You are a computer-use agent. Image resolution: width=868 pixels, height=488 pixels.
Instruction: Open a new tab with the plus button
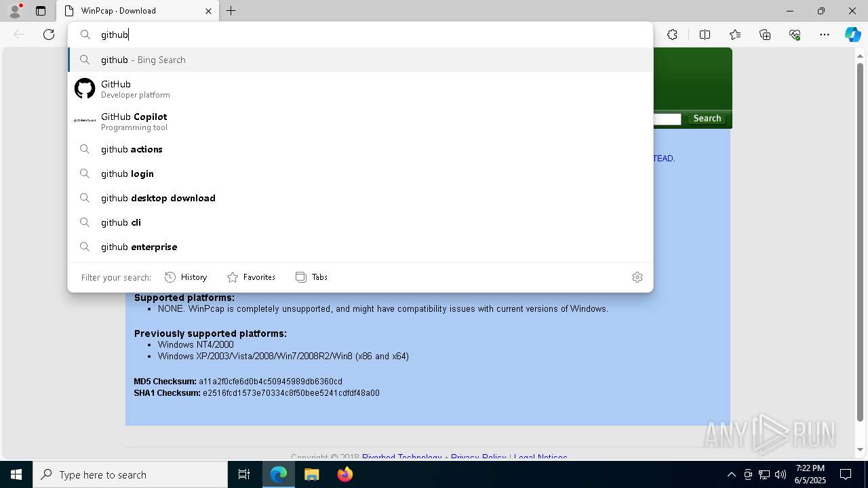point(231,11)
